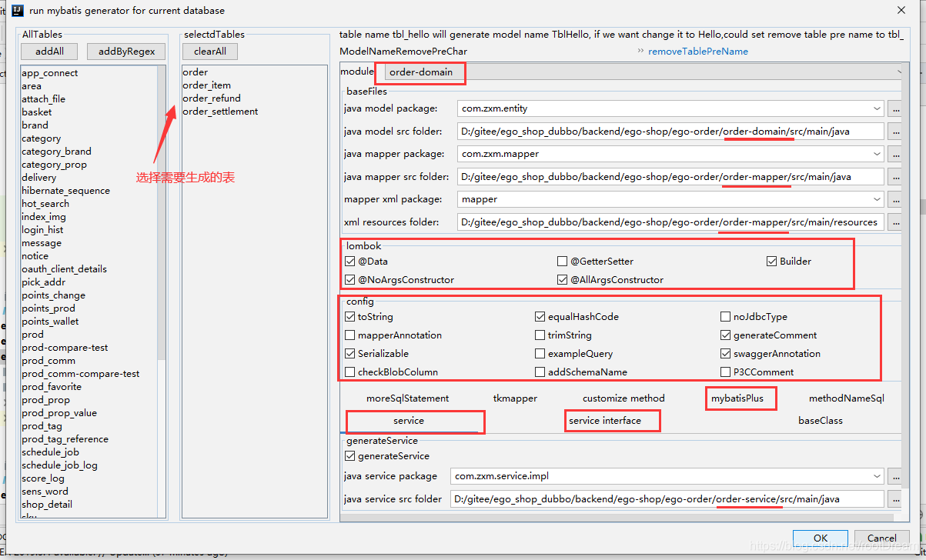Open the java model package dropdown arrow
This screenshot has width=926, height=560.
877,108
